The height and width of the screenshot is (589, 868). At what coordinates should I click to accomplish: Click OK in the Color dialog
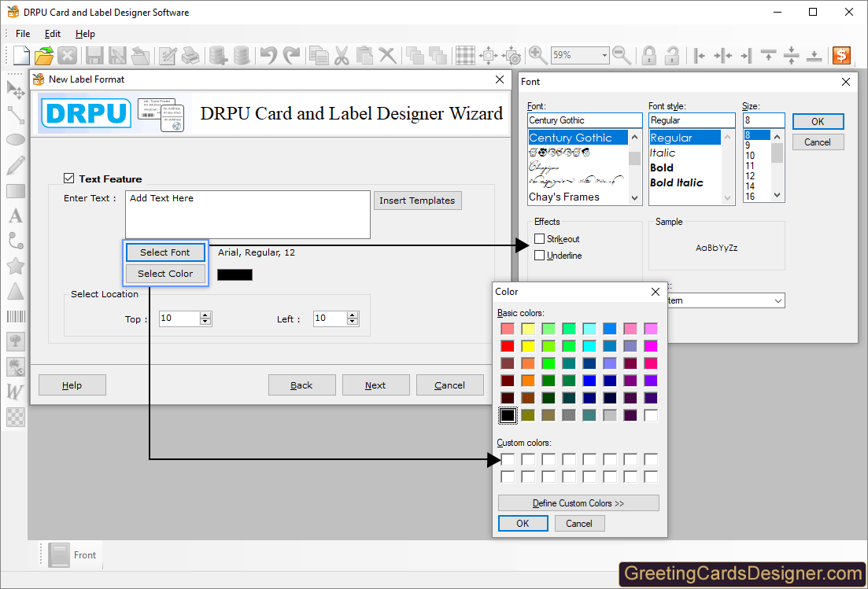(523, 523)
